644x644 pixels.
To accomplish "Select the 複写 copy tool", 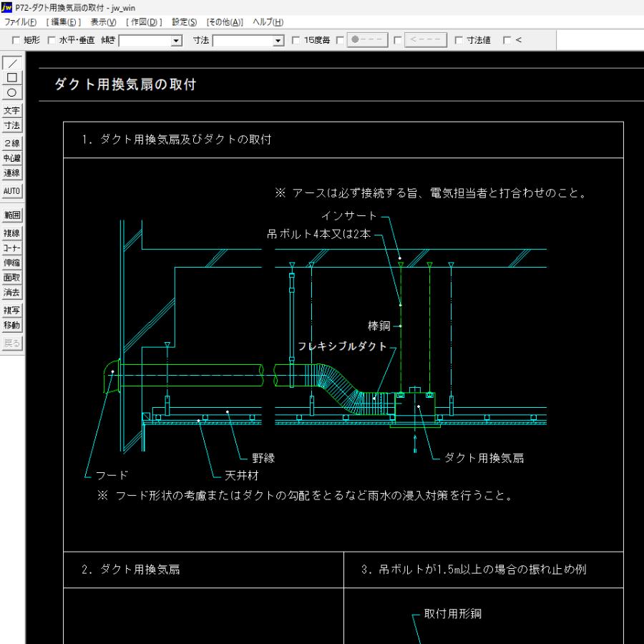I will point(12,311).
